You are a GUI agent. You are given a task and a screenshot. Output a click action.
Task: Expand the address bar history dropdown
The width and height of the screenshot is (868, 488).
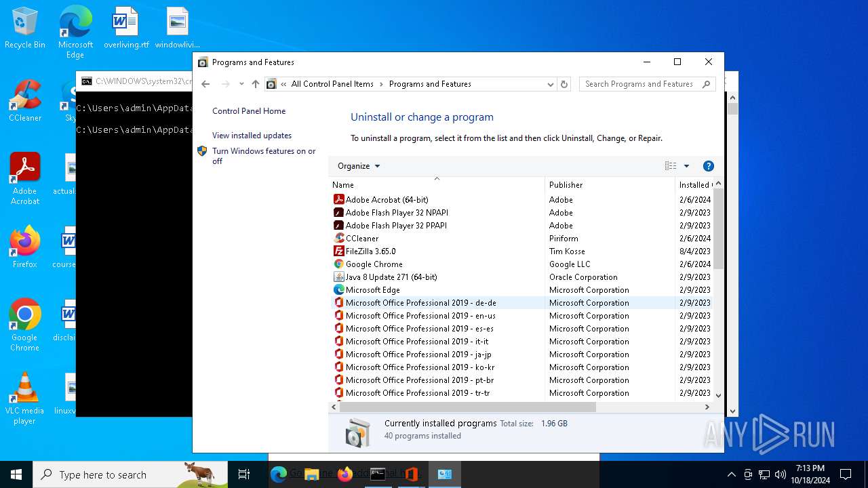[551, 84]
